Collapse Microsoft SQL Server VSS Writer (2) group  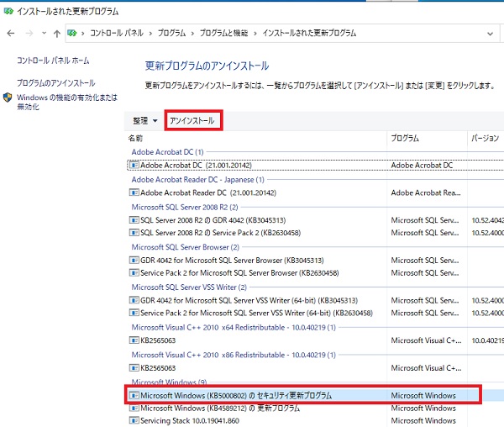coord(189,287)
